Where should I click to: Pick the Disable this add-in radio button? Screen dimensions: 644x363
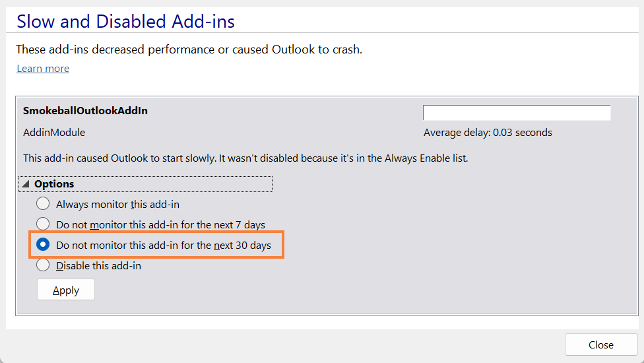click(43, 265)
